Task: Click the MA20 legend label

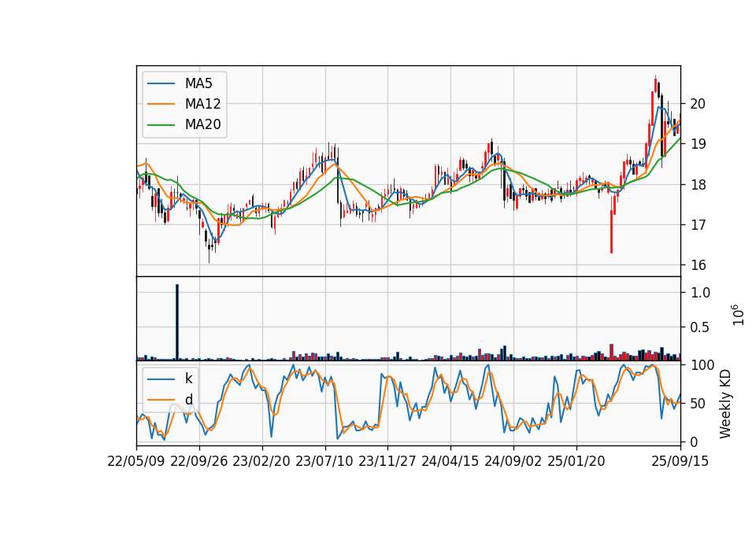Action: pos(202,124)
